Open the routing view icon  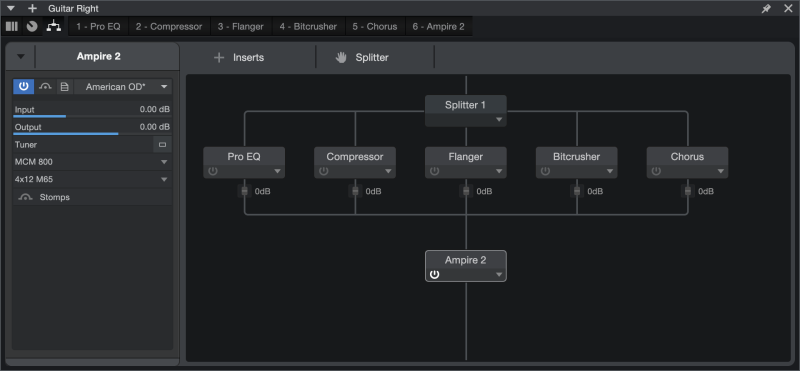(54, 26)
